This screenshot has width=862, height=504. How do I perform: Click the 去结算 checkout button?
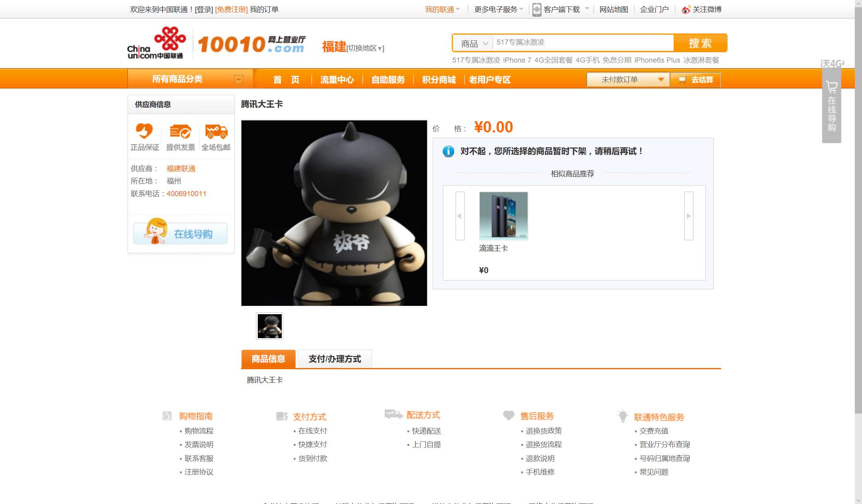(695, 80)
